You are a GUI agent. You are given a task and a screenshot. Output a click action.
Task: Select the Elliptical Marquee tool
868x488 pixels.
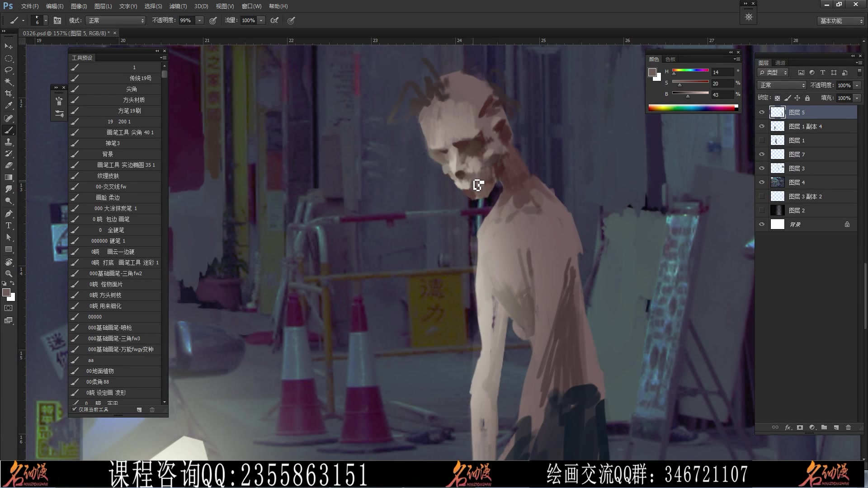coord(9,58)
